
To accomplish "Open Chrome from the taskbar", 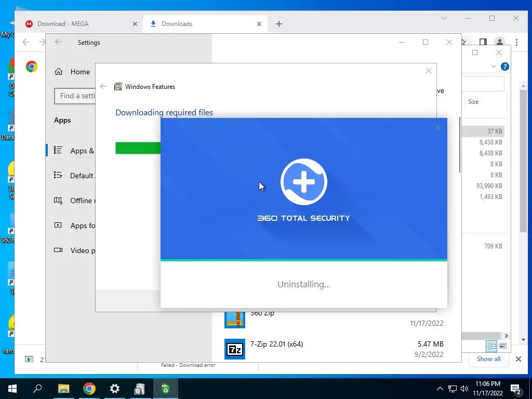I will (89, 389).
